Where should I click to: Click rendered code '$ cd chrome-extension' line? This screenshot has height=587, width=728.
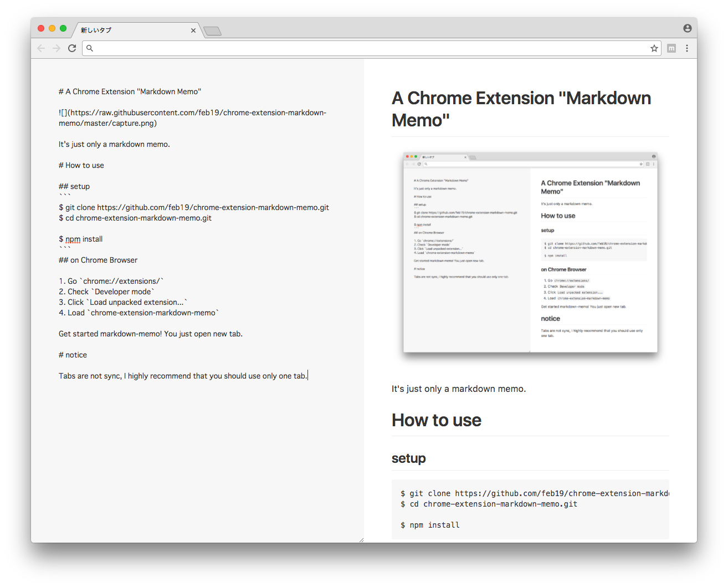489,504
